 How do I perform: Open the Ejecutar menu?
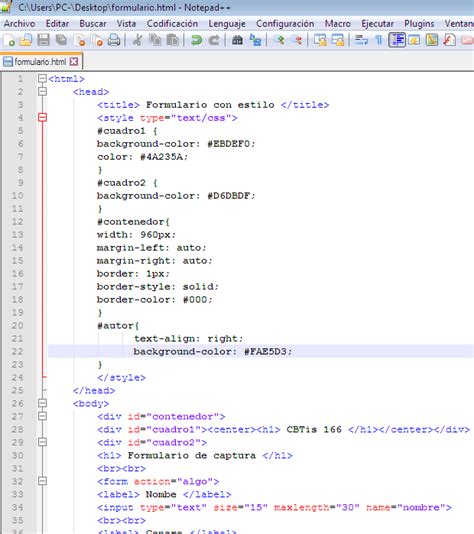377,23
